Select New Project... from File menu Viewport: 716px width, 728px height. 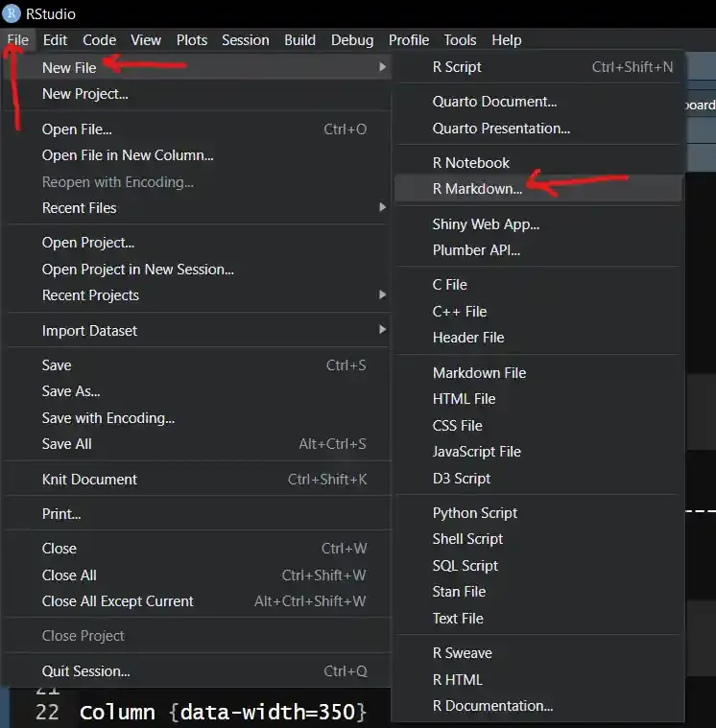coord(198,94)
